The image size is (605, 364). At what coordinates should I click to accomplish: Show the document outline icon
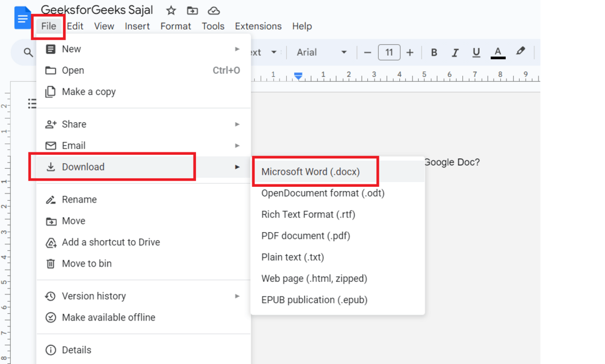(x=33, y=103)
